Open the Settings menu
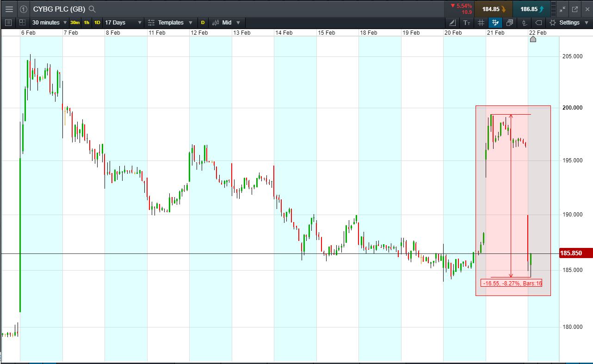Image resolution: width=593 pixels, height=364 pixels. point(568,23)
